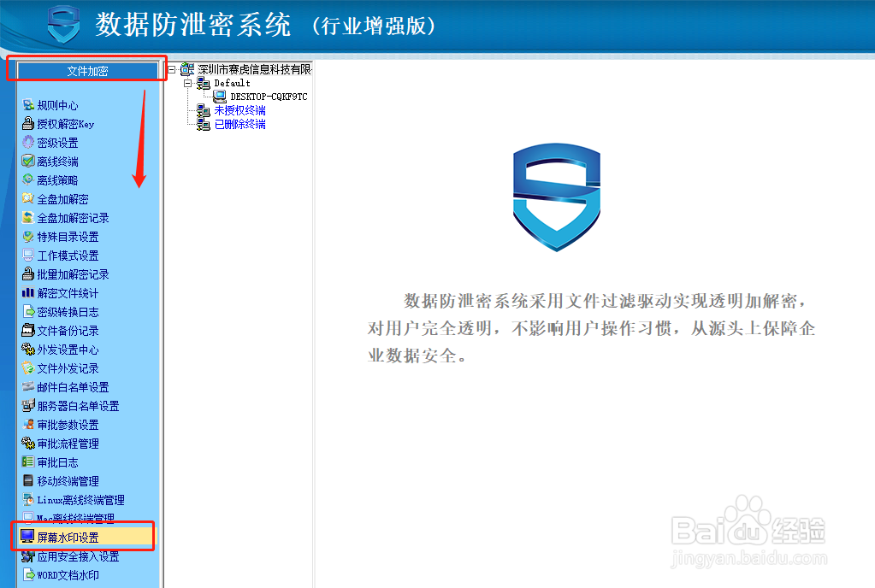Select the 深圳市赛虎信息科技有限 root node
Viewport: 875px width, 588px height.
[255, 69]
